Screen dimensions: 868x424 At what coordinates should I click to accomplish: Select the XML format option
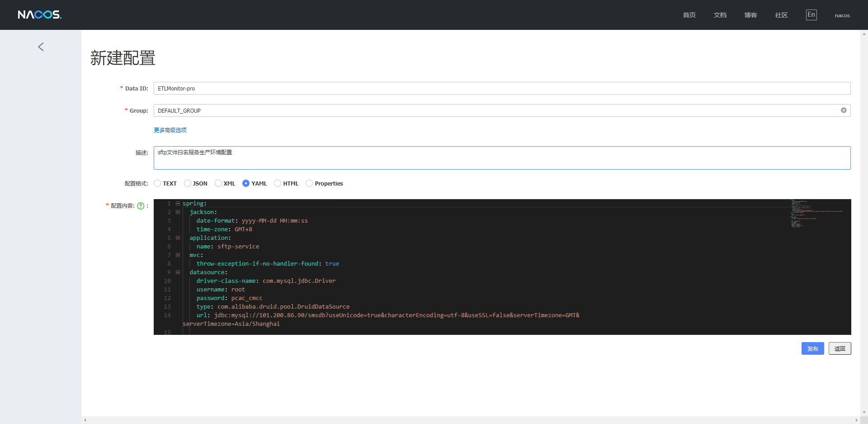tap(218, 183)
